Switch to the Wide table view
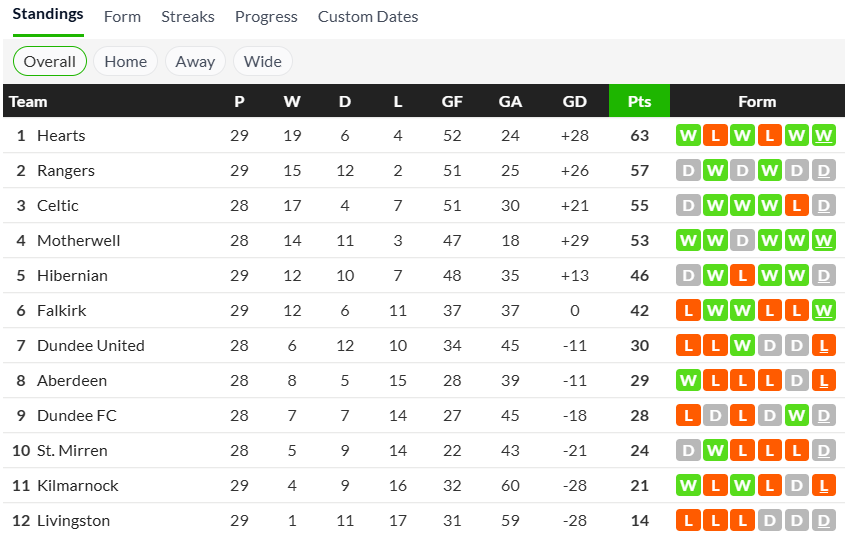Screen dimensions: 846x542 click(x=263, y=61)
